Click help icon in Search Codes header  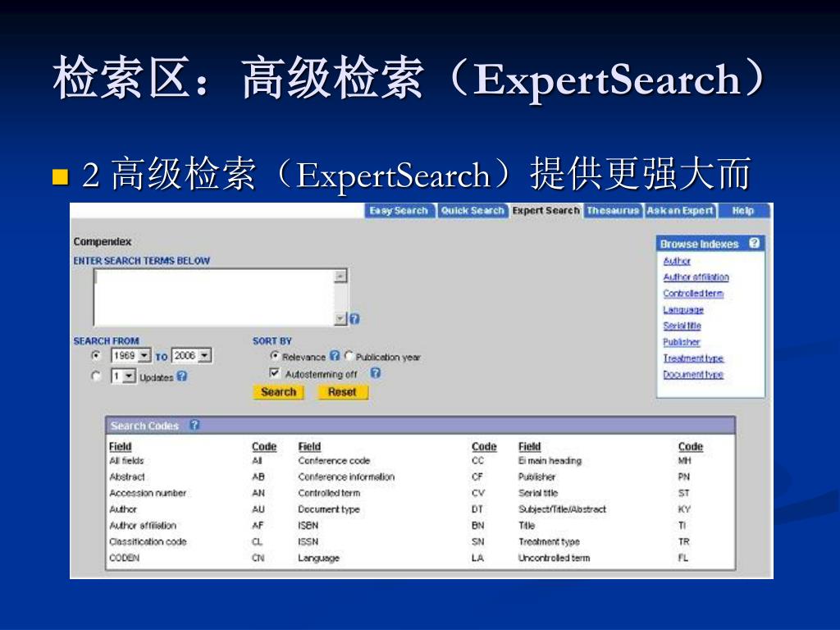pyautogui.click(x=195, y=425)
